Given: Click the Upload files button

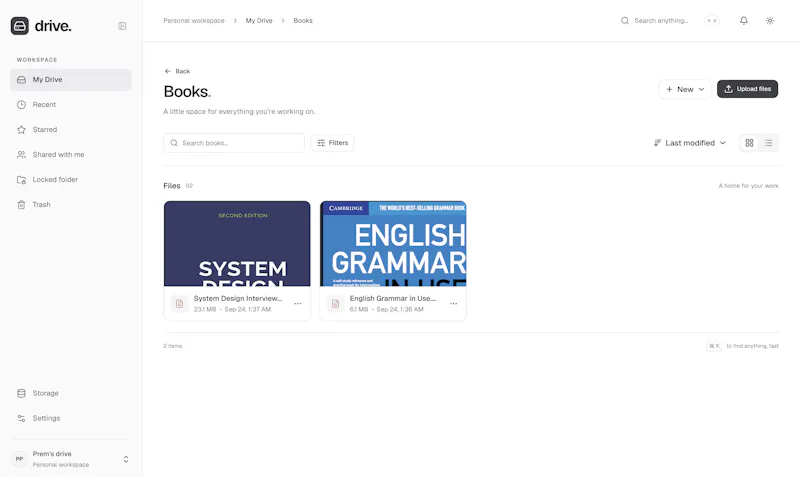Looking at the screenshot, I should (x=747, y=89).
